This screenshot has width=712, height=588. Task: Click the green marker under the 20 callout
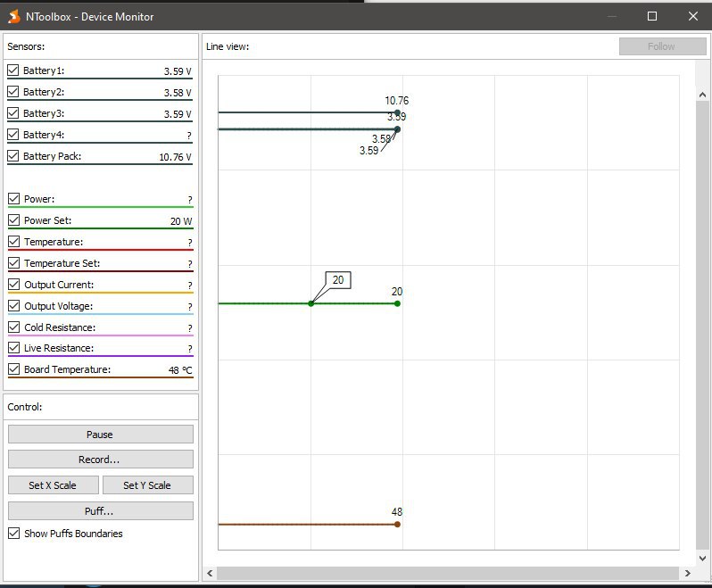click(311, 303)
